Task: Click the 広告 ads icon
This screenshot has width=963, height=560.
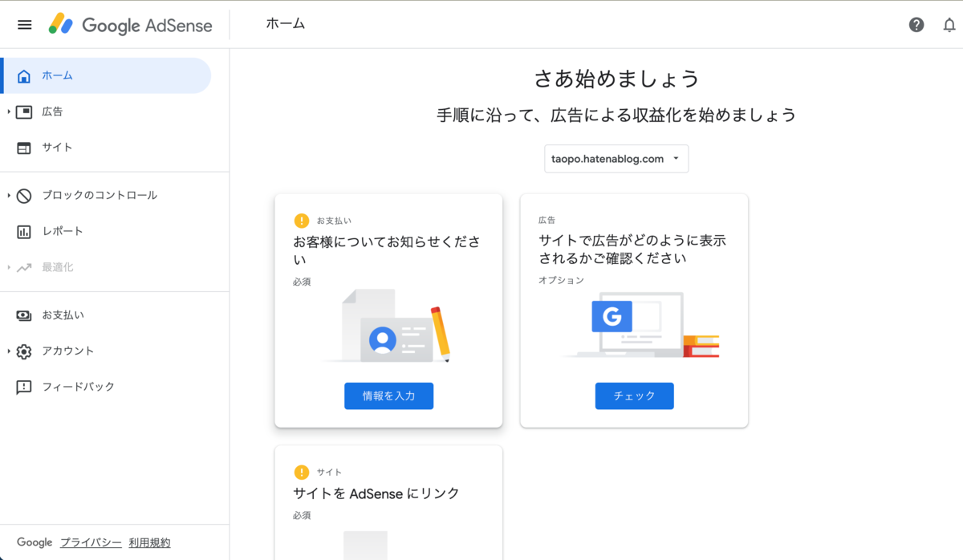Action: point(24,112)
